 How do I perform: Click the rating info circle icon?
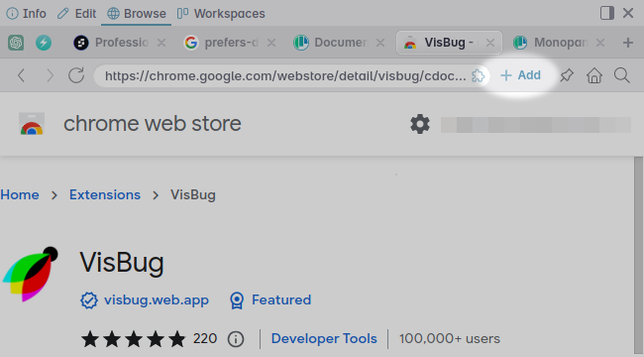[x=236, y=339]
